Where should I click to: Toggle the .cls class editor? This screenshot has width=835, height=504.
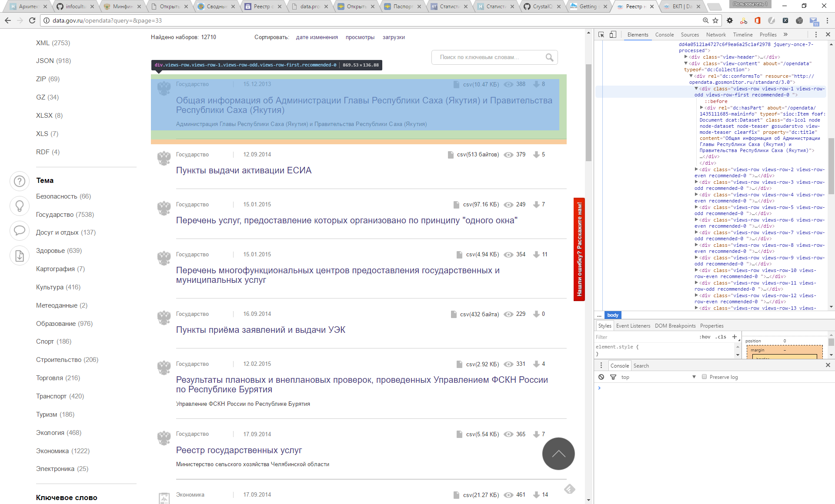tap(721, 337)
